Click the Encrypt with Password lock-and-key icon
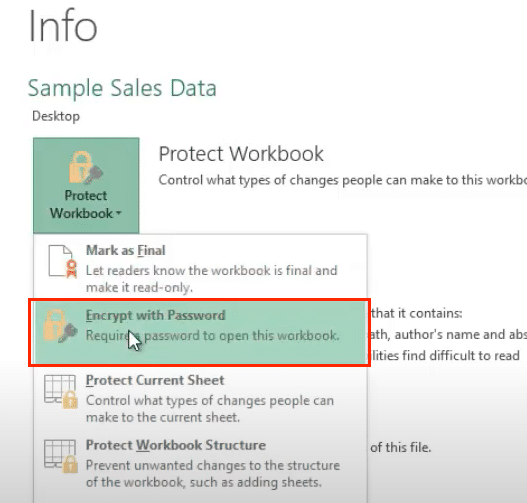527x503 pixels. 60,326
